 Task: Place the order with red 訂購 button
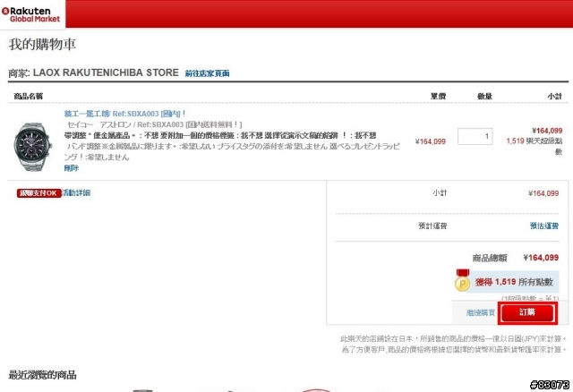[527, 312]
